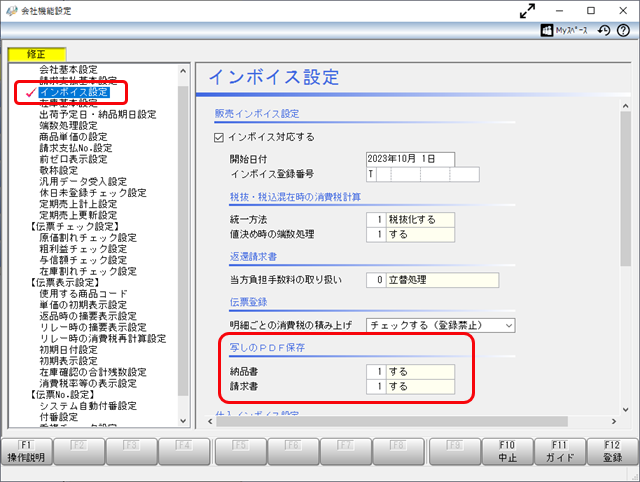Click the horizontal scrollbar right arrow
The height and width of the screenshot is (482, 640).
pos(614,421)
